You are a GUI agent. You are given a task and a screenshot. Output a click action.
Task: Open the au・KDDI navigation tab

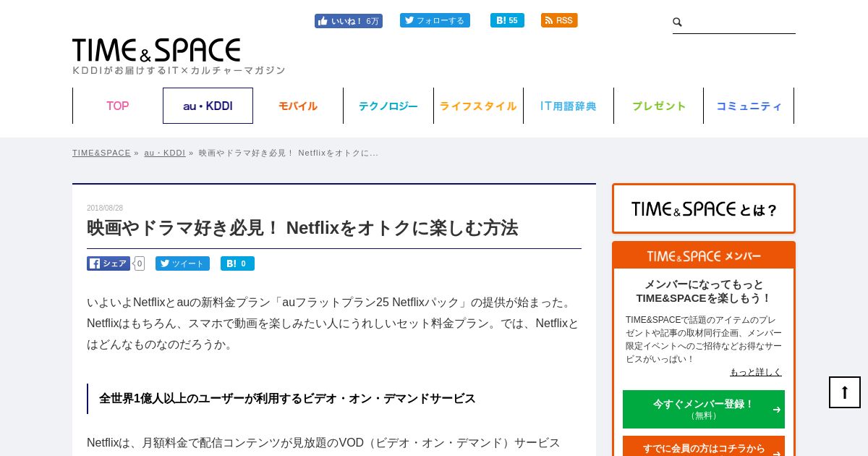[208, 106]
